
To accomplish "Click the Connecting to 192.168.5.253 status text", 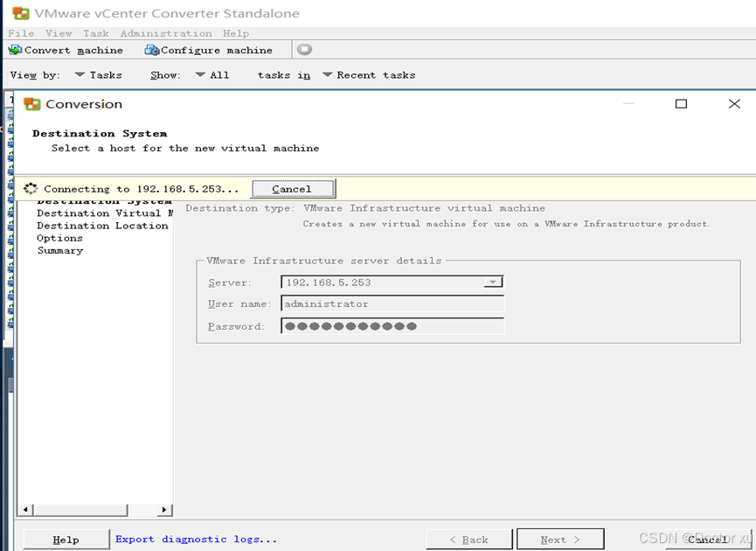I will pyautogui.click(x=142, y=189).
